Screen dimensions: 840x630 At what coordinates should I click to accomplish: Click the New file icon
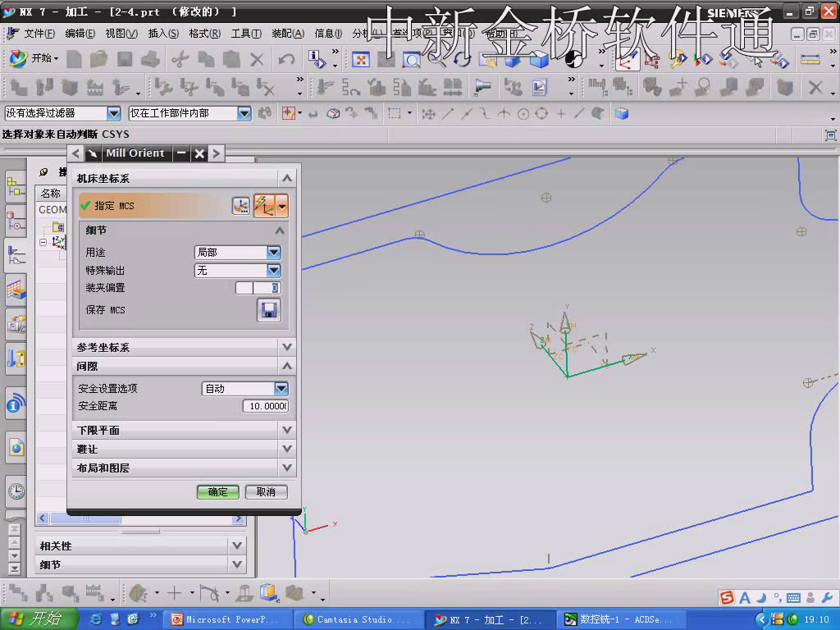pos(74,59)
